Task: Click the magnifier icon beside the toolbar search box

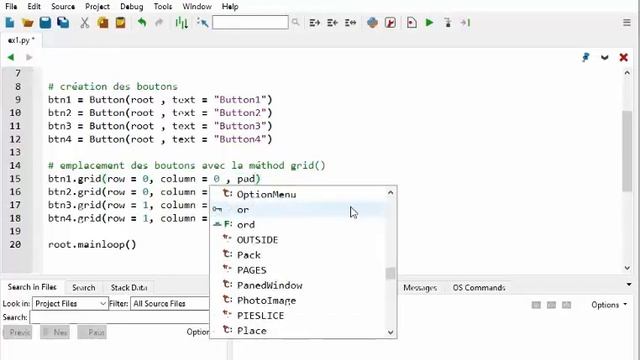Action: coord(296,22)
